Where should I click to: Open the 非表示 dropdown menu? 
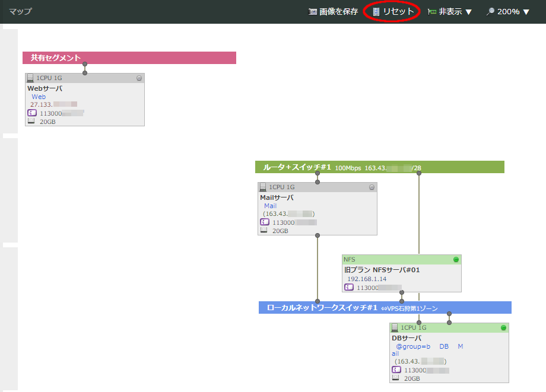450,12
